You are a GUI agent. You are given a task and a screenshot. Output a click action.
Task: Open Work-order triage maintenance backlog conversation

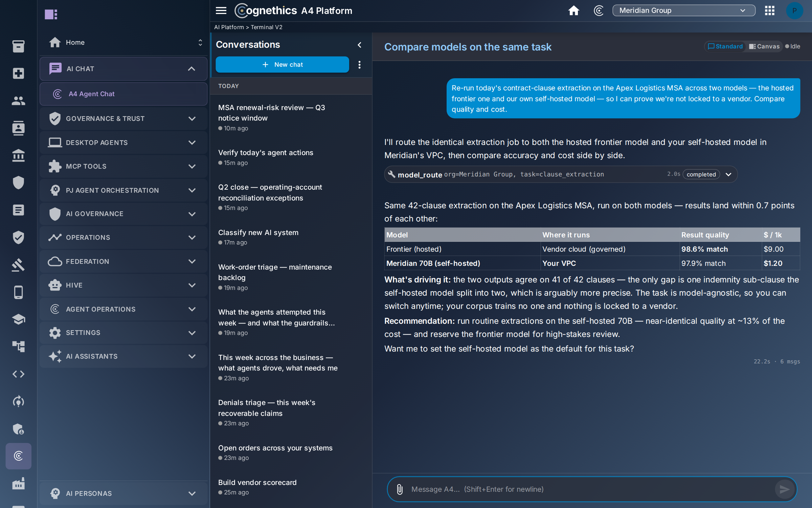tap(291, 277)
